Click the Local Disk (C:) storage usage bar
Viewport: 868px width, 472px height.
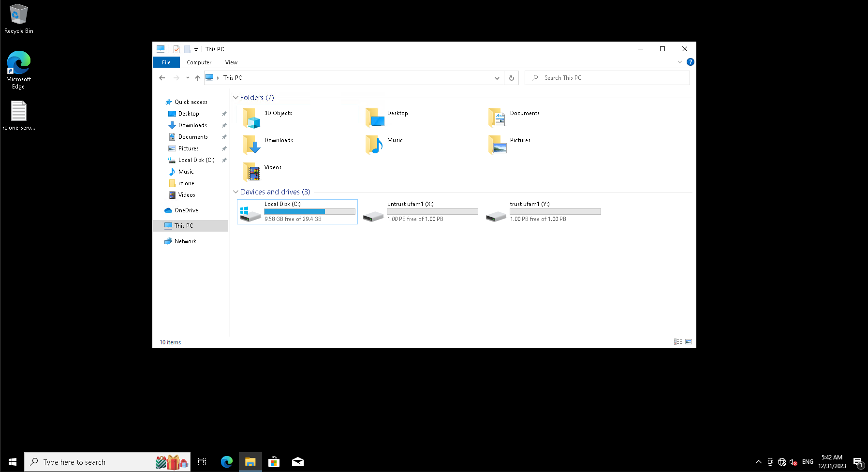click(x=309, y=211)
